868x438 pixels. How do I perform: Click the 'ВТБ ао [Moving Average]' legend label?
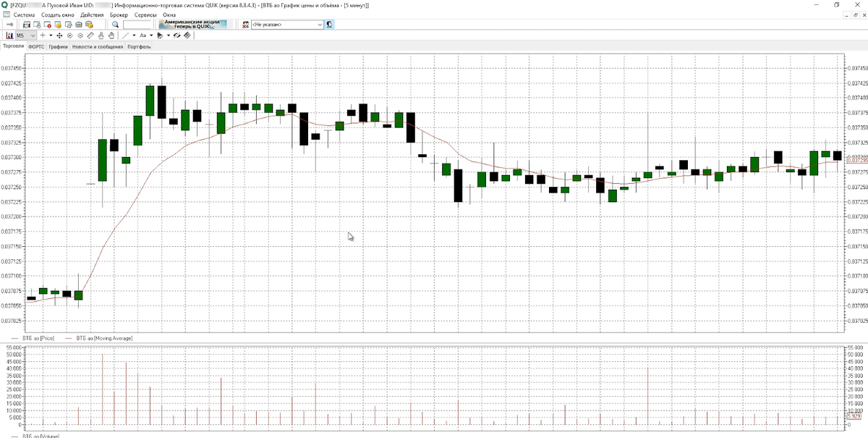(x=104, y=338)
